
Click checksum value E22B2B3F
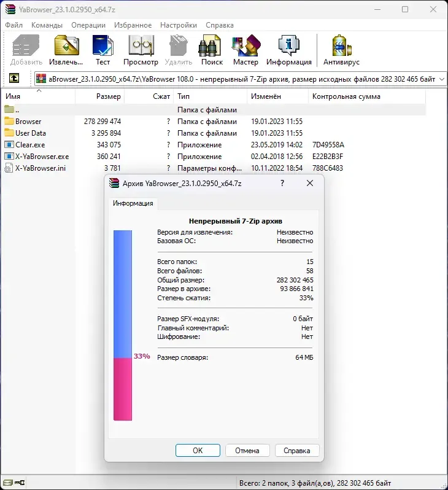328,156
